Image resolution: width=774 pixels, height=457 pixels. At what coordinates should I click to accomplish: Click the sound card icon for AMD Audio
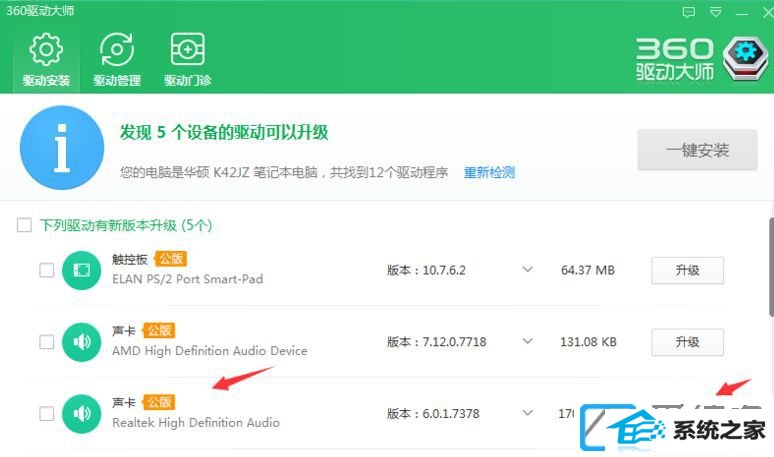(x=81, y=342)
